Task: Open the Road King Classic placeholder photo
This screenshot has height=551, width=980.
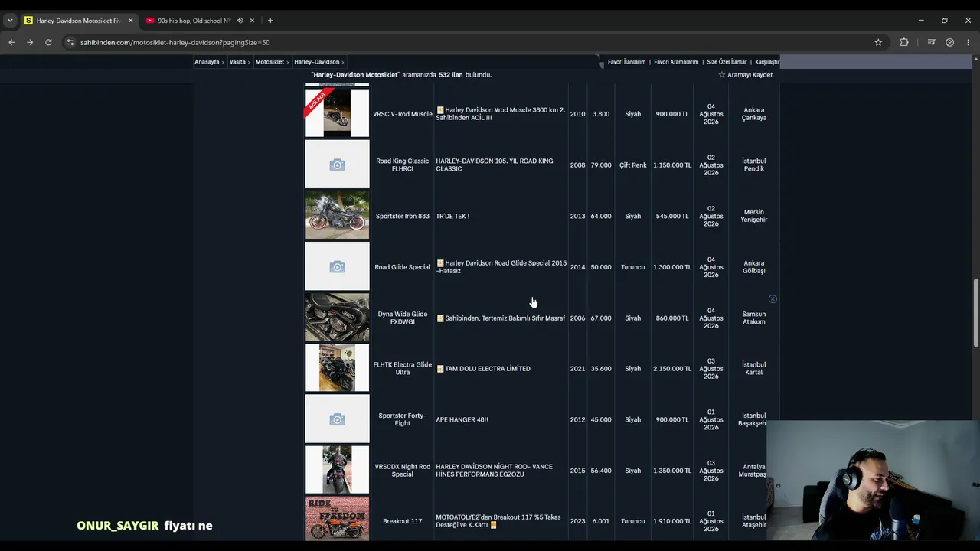Action: 337,165
